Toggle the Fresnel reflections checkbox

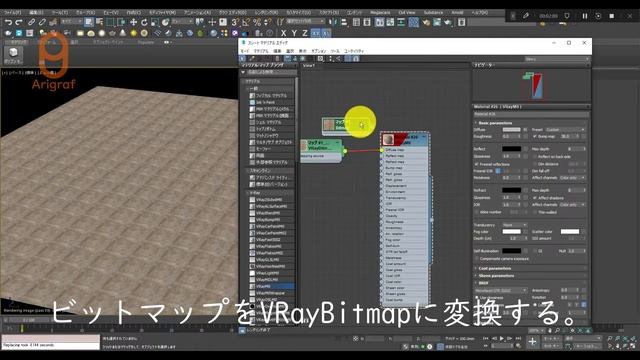point(477,164)
